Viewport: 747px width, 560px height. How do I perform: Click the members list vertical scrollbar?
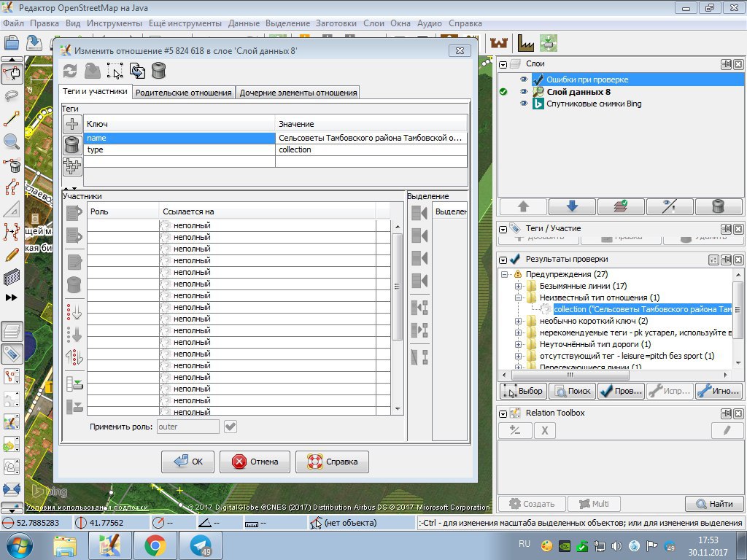[x=398, y=286]
